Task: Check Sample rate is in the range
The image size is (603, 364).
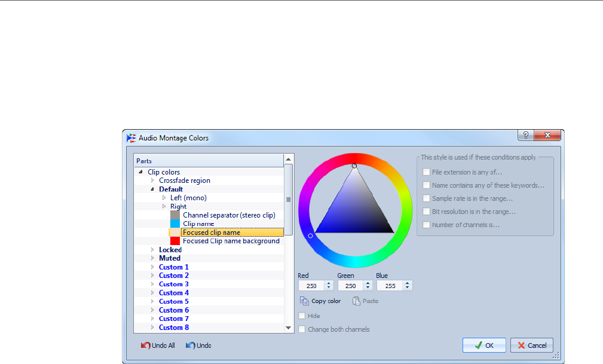Action: point(426,198)
